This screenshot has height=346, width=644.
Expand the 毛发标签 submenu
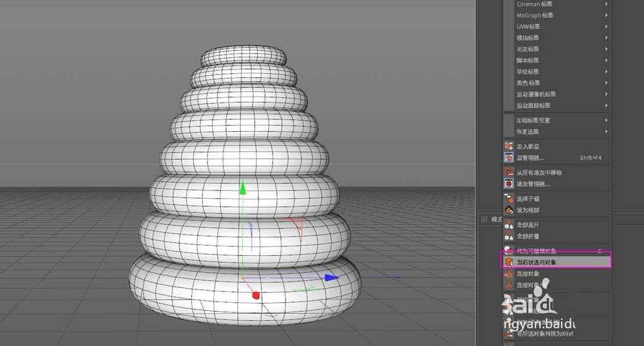(x=556, y=49)
